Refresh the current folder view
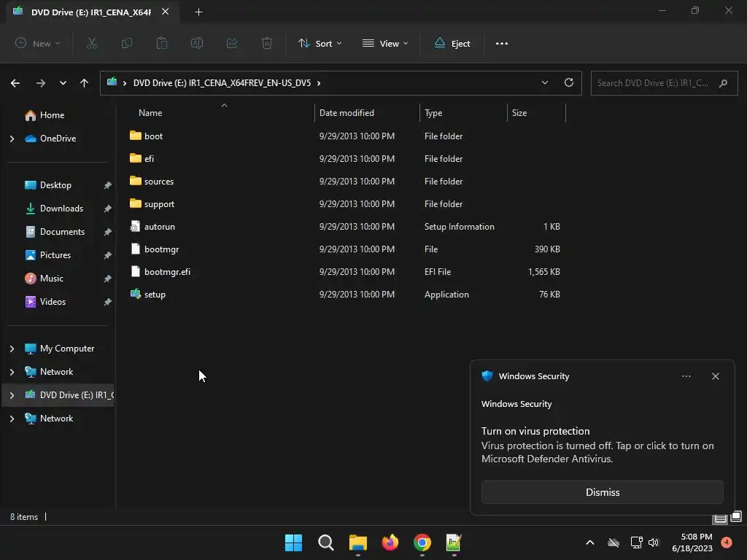The height and width of the screenshot is (560, 747). tap(569, 83)
